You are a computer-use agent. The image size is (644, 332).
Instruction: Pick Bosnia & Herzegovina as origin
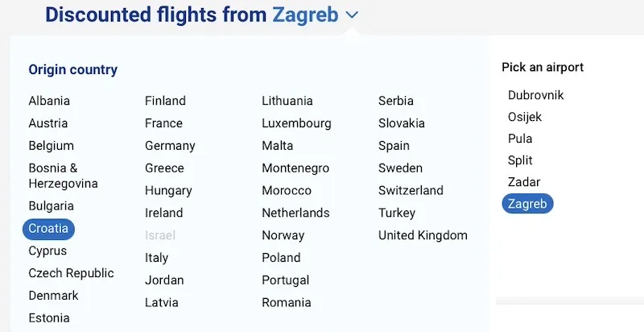tap(63, 176)
